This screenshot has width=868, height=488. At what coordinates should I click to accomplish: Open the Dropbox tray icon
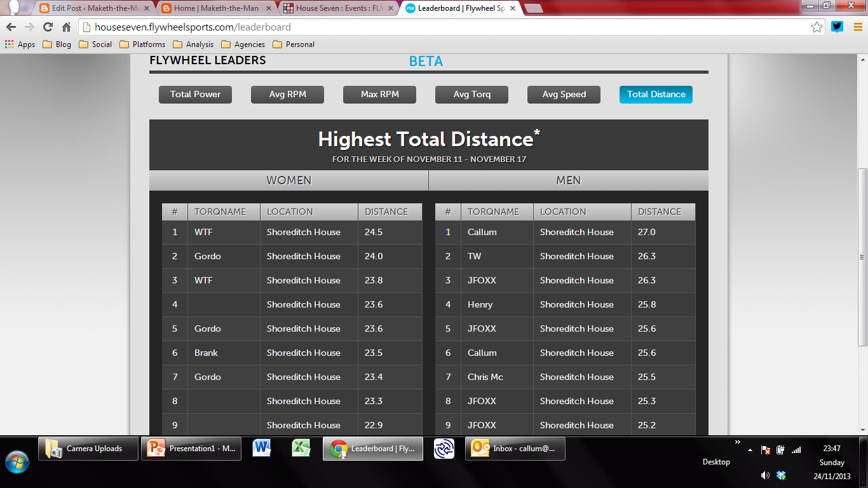pos(781,475)
